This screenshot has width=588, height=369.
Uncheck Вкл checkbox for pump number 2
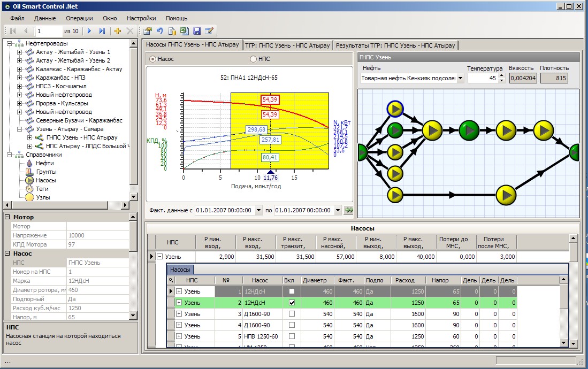292,303
